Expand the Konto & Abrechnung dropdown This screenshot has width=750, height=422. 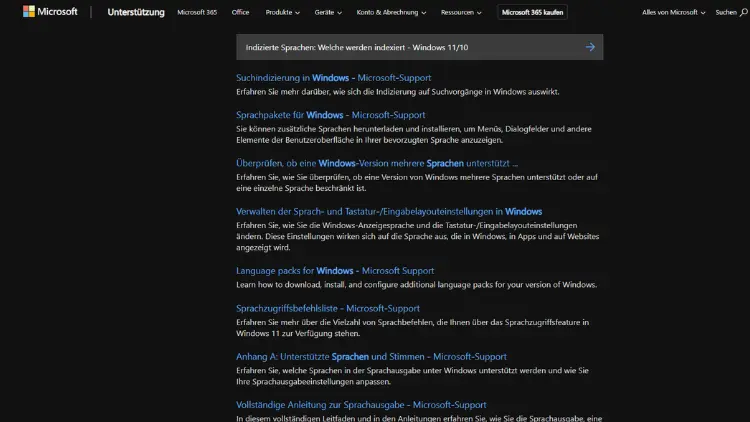tap(391, 12)
